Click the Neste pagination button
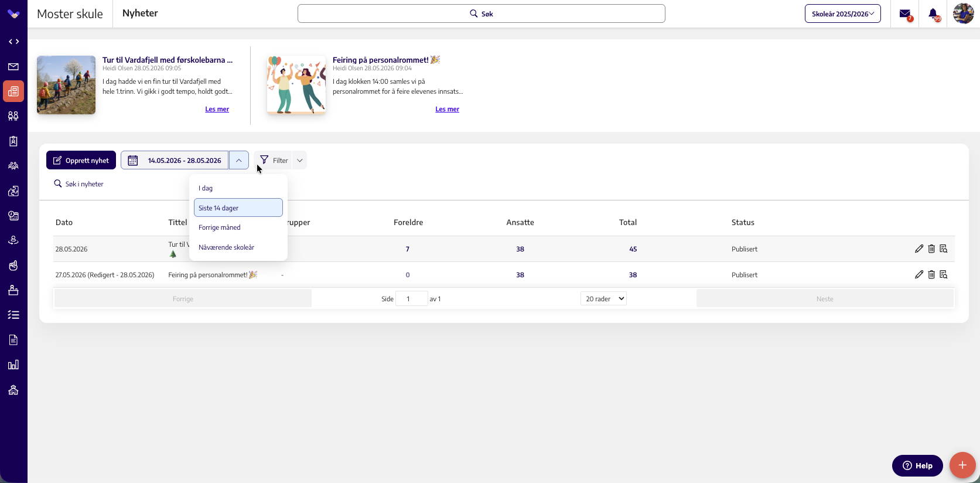Viewport: 980px width, 483px height. click(x=825, y=298)
